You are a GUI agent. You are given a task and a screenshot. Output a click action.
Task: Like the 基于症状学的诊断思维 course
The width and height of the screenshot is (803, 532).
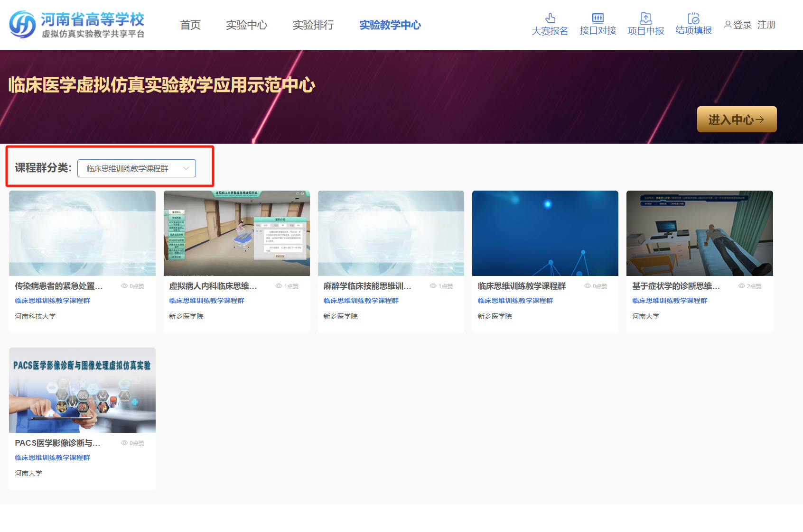pos(750,286)
